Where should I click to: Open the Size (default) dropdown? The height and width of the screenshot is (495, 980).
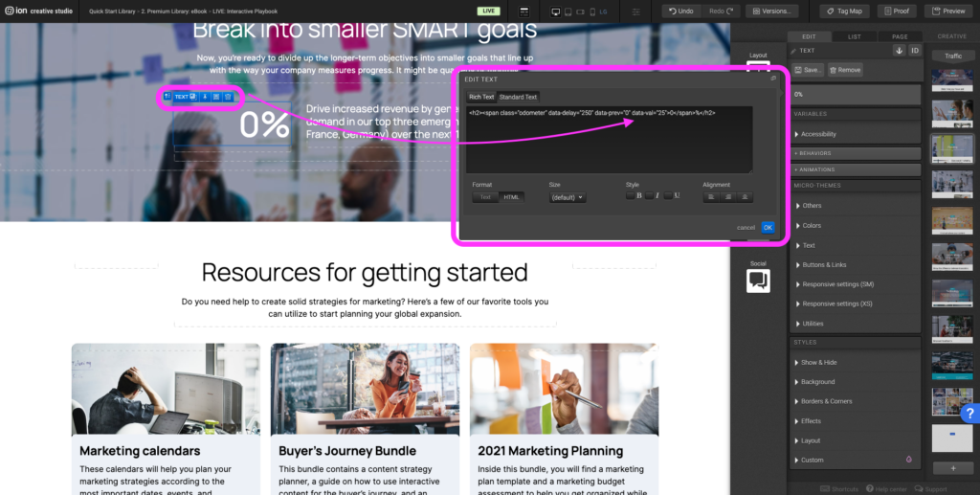point(567,197)
